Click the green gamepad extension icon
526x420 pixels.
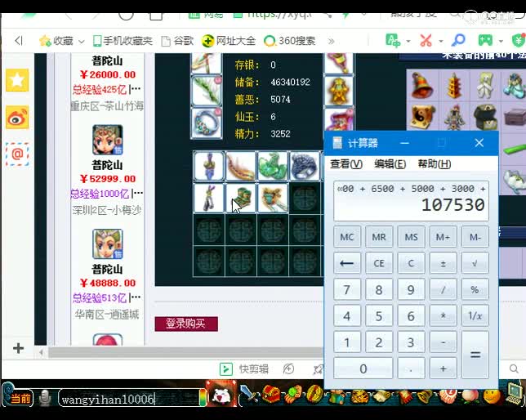(x=485, y=40)
